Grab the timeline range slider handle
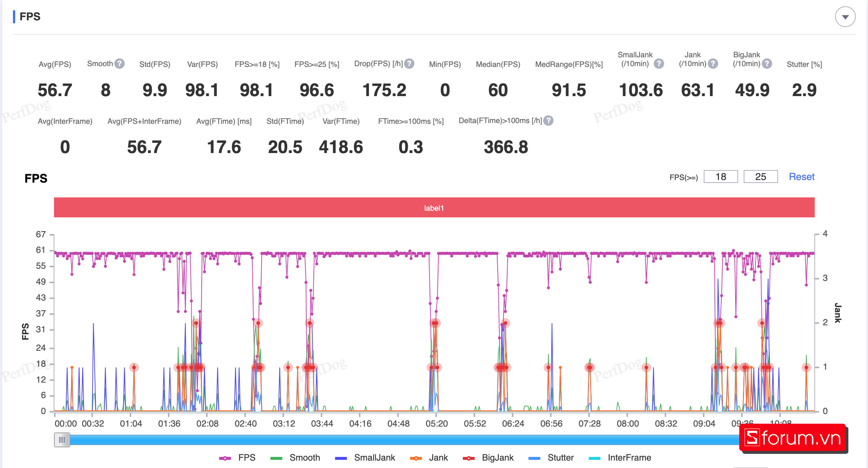The width and height of the screenshot is (868, 468). click(x=62, y=440)
